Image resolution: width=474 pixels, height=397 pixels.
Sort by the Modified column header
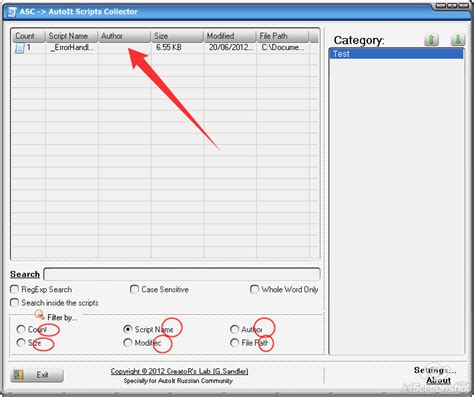pyautogui.click(x=230, y=36)
